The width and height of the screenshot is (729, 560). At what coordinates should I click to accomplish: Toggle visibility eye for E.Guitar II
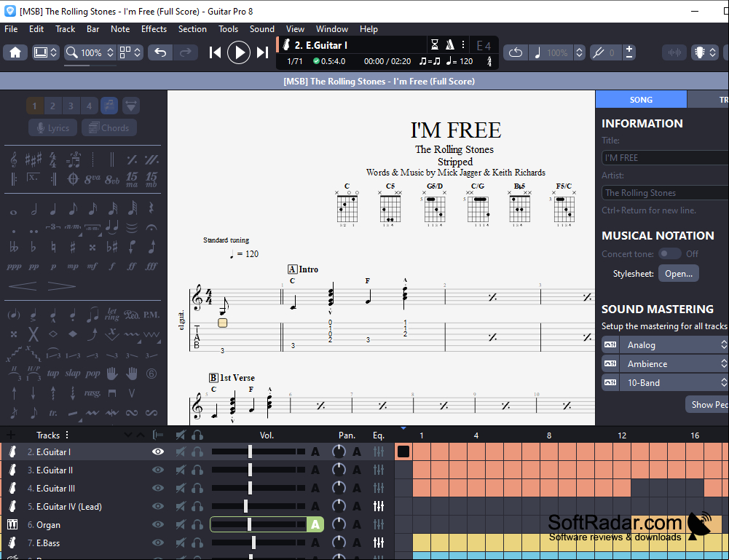(x=158, y=470)
